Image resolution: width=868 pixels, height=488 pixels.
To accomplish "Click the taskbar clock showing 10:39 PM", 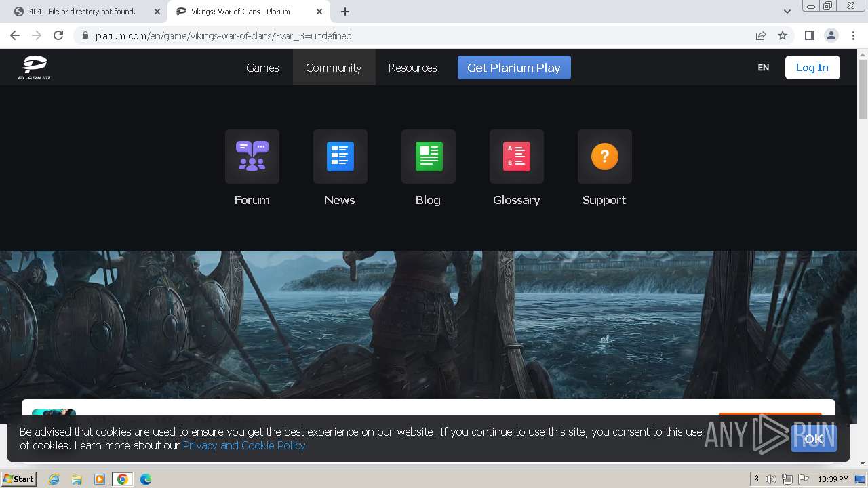I will coord(833,479).
